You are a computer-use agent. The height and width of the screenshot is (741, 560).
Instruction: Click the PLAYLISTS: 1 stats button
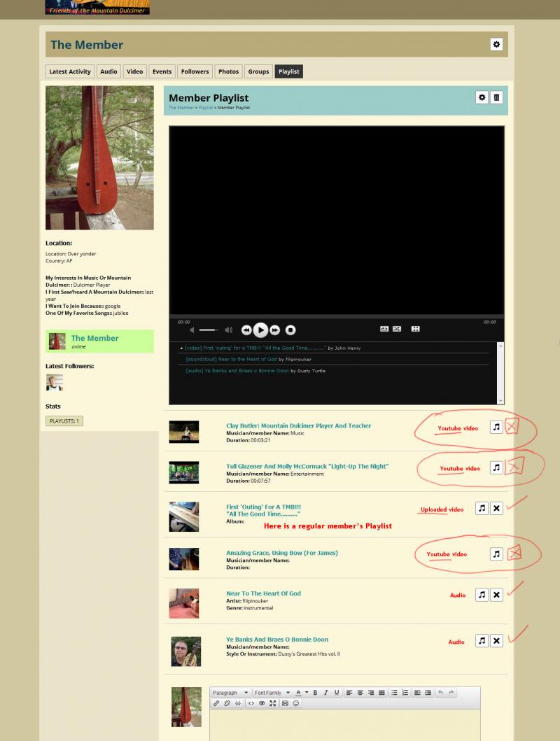tap(64, 421)
